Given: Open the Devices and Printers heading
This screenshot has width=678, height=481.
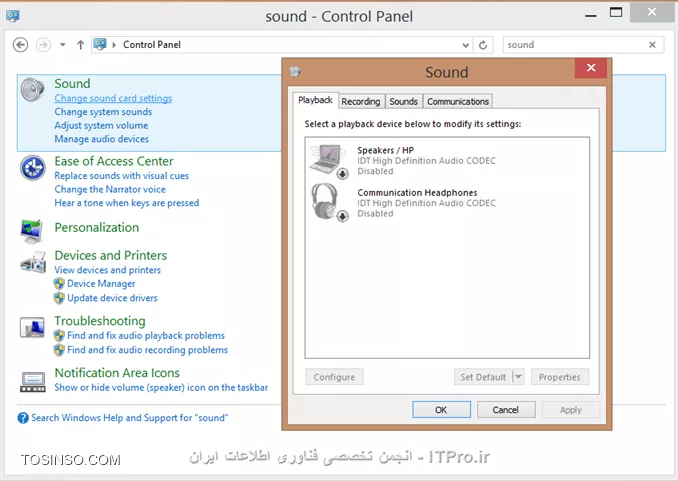Looking at the screenshot, I should pyautogui.click(x=111, y=256).
